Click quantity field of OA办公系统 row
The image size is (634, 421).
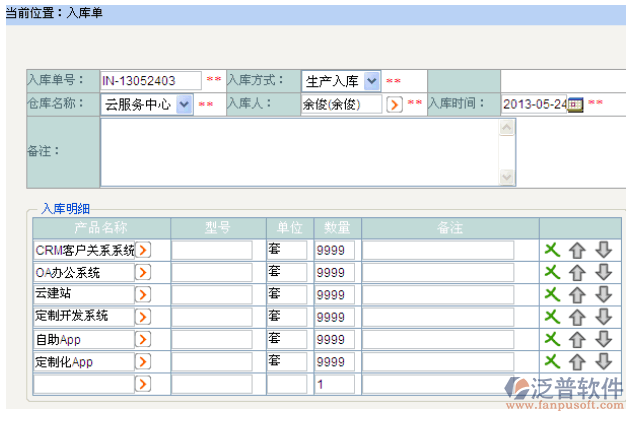[x=336, y=272]
